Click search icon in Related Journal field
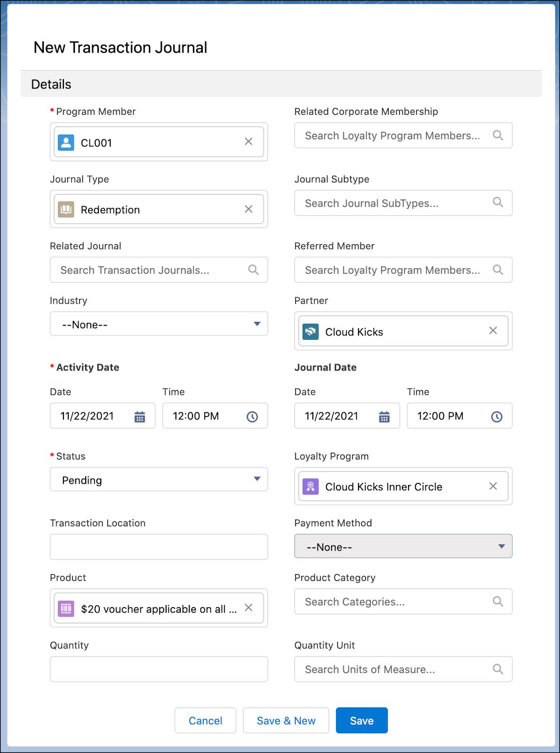Image resolution: width=560 pixels, height=753 pixels. coord(253,270)
